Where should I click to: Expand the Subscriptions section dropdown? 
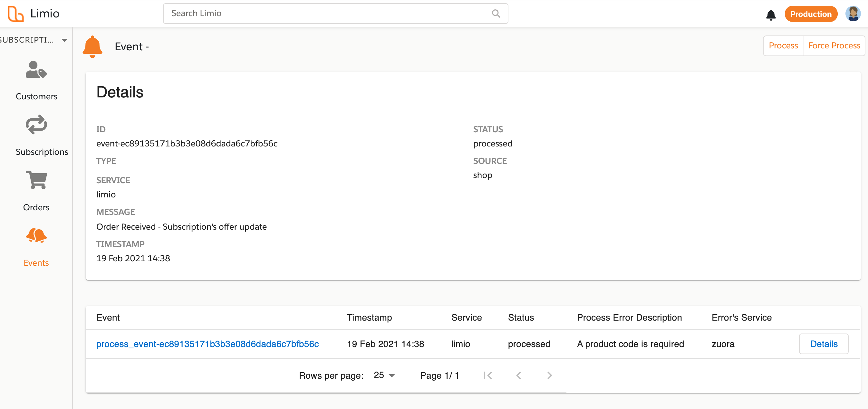click(x=65, y=40)
